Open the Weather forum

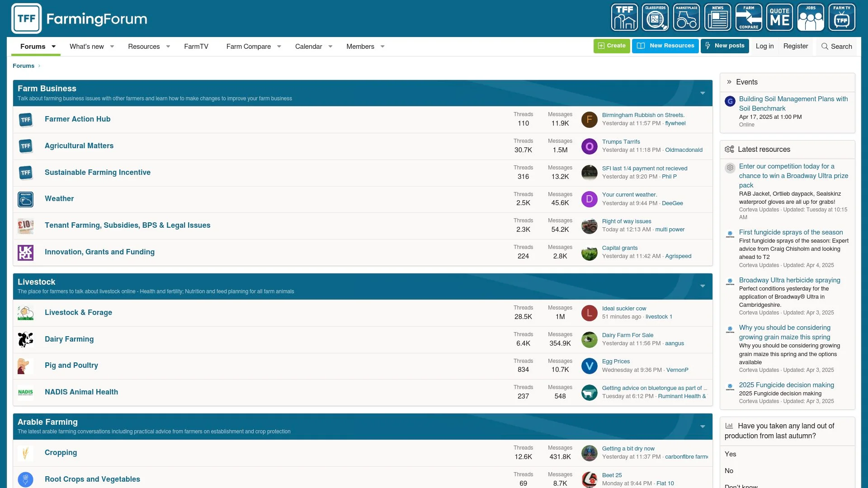pyautogui.click(x=59, y=199)
